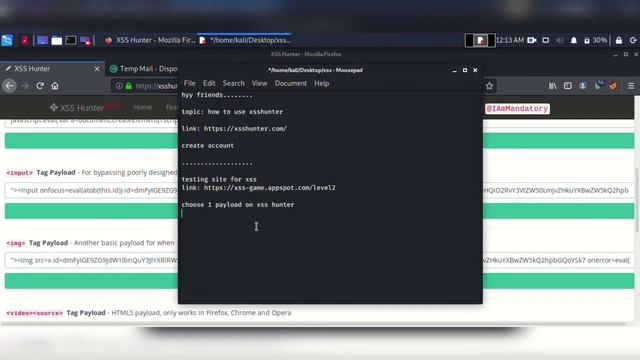The height and width of the screenshot is (360, 640).
Task: Click the volume speaker tray icon
Action: point(560,40)
